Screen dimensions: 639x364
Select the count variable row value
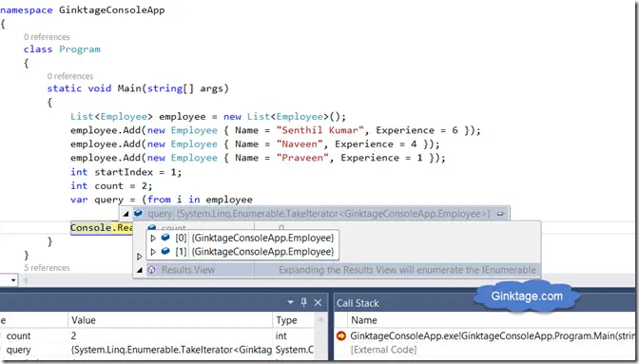pos(74,335)
